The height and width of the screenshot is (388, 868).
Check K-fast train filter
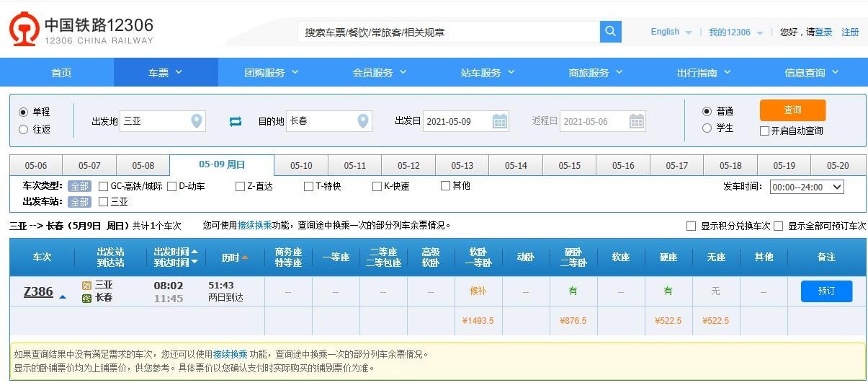tap(377, 186)
